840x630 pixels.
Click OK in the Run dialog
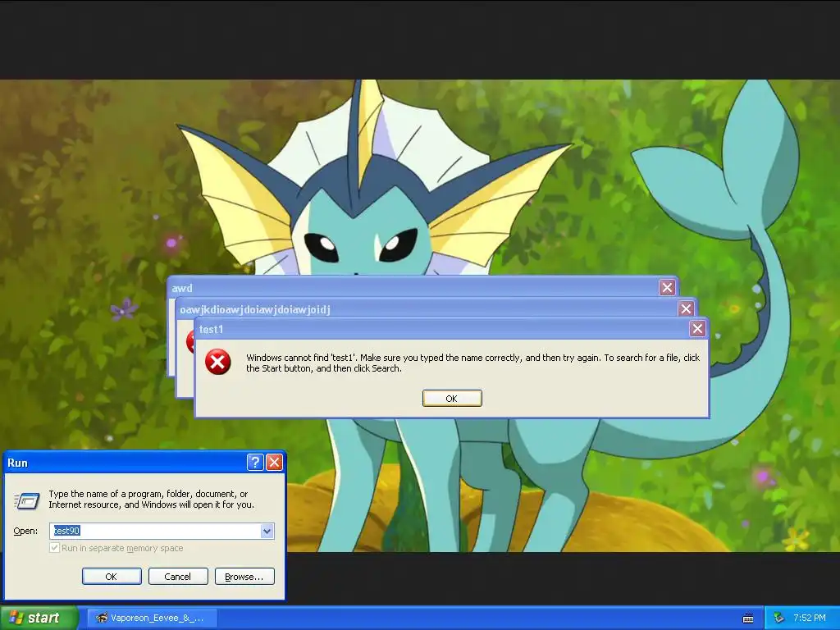[112, 577]
